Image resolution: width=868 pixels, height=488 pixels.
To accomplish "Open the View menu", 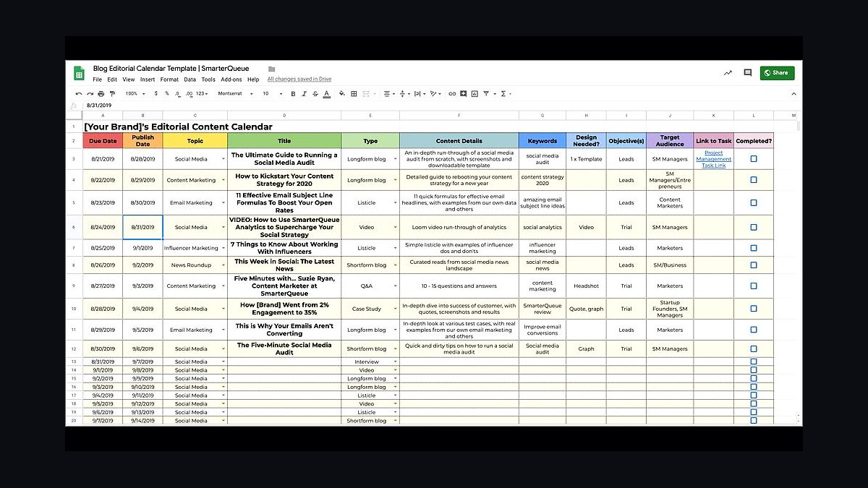I will coord(129,80).
